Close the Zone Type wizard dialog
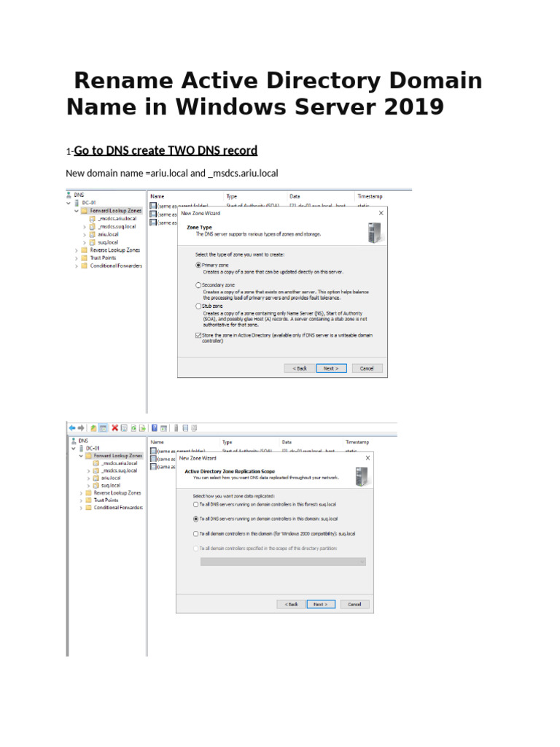This screenshot has width=560, height=747. [381, 213]
